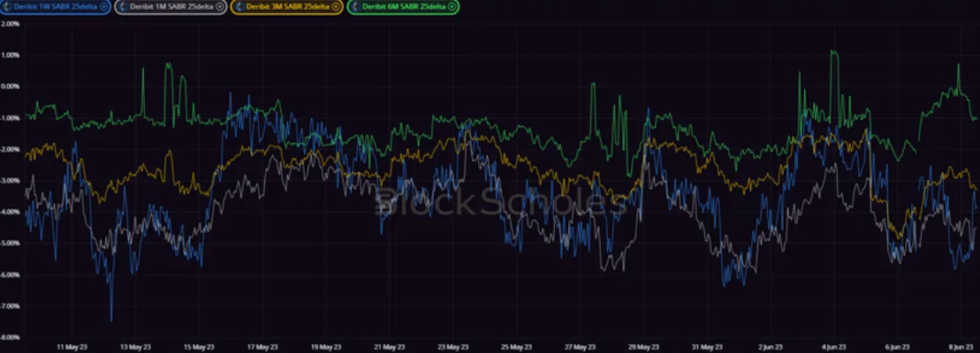
Task: Remove the Deribit 6M SABR 25delta series
Action: point(452,7)
